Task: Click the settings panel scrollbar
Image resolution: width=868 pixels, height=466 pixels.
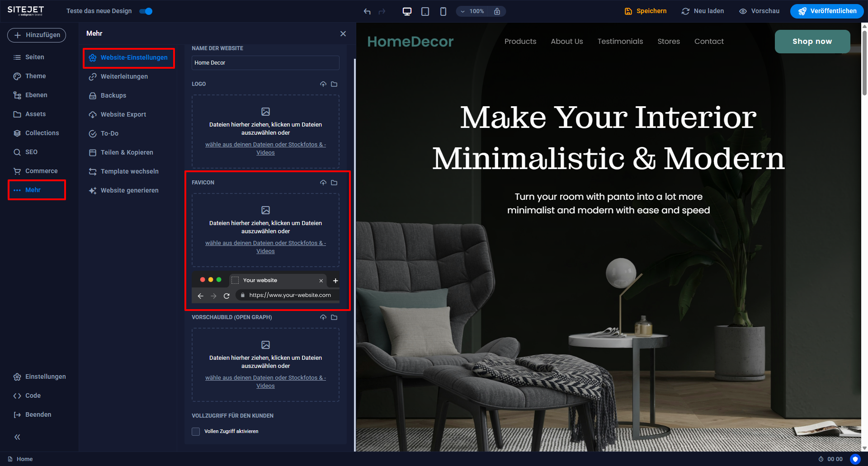Action: pos(355,253)
